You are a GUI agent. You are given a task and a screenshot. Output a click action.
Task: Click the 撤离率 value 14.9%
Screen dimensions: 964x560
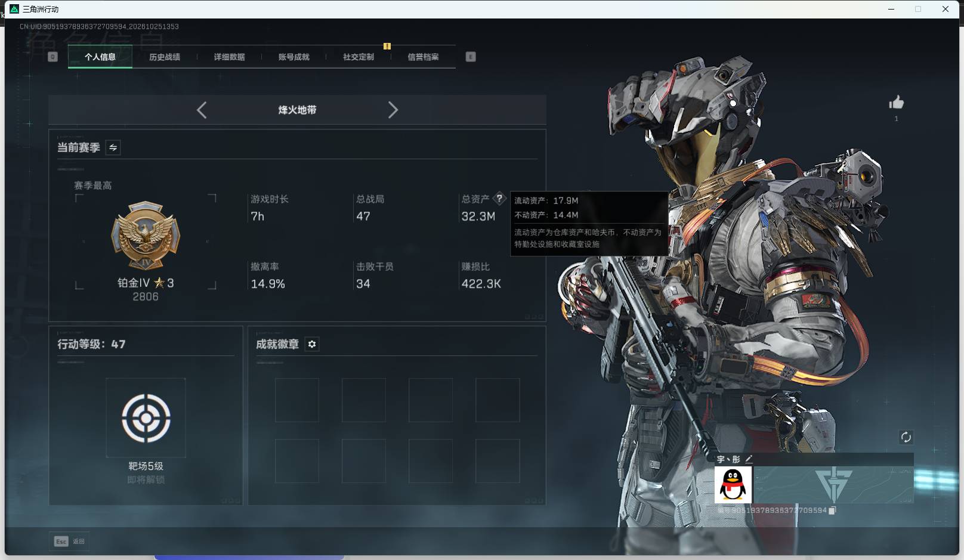(268, 284)
